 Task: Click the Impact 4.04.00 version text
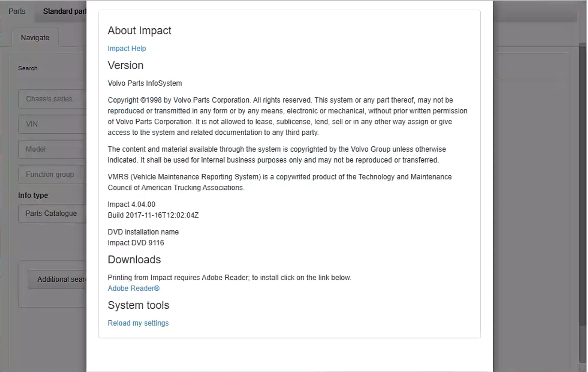(132, 204)
